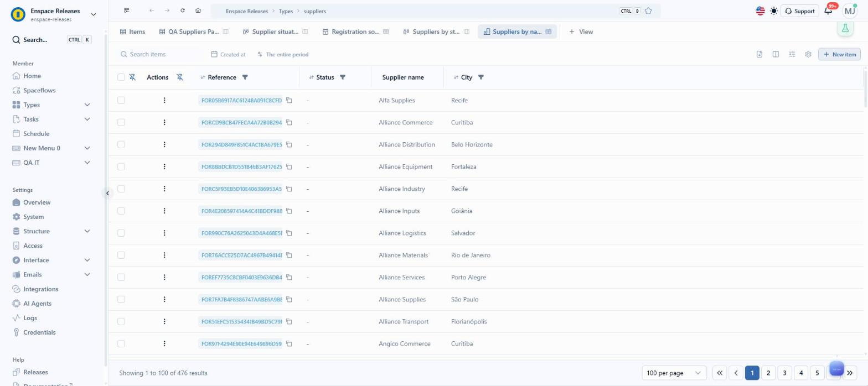The height and width of the screenshot is (386, 868).
Task: Bookmark page with star icon
Action: 648,11
